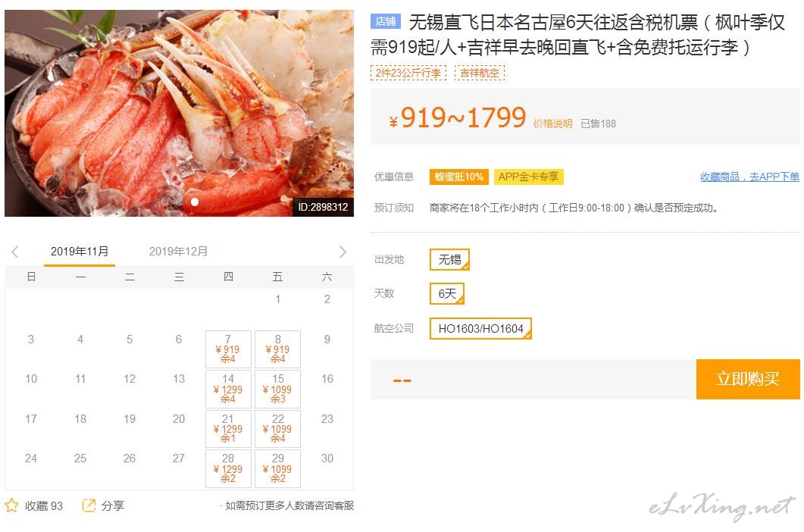This screenshot has height=532, width=804.
Task: Choose November 21 with 余1 remaining
Action: click(228, 428)
